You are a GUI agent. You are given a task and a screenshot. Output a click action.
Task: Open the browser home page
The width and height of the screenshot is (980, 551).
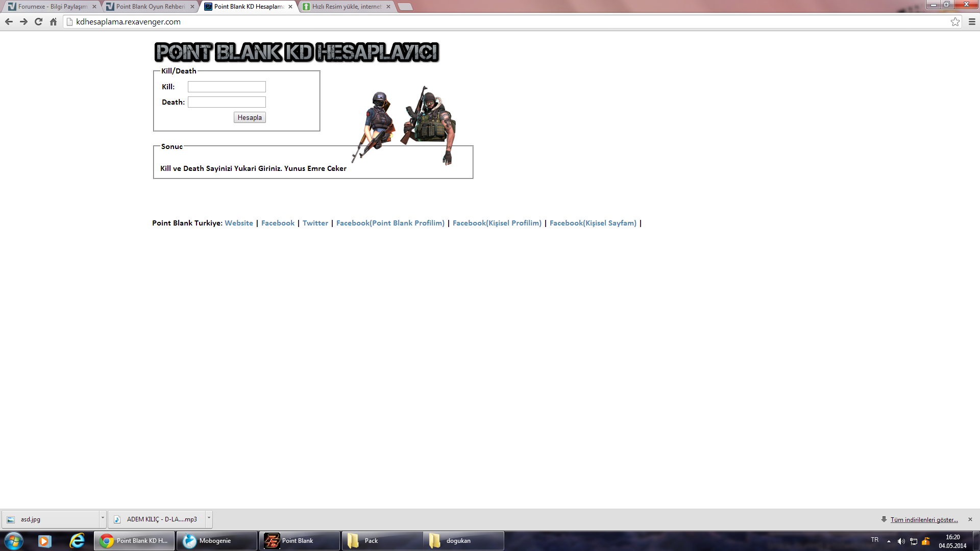53,22
